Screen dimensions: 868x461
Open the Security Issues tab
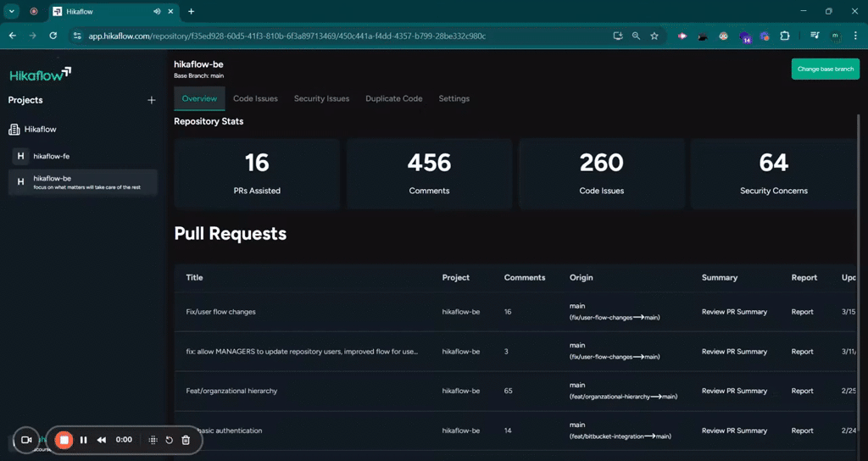pos(321,99)
